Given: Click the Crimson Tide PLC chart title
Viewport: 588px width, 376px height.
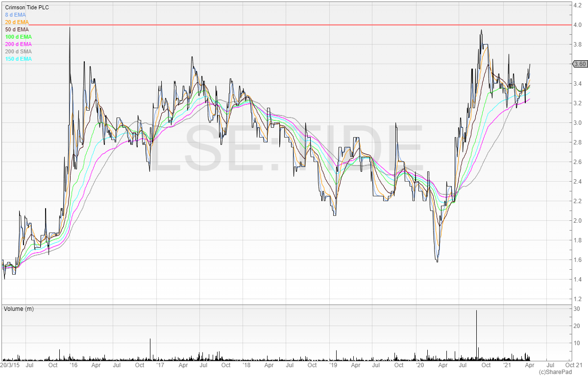Looking at the screenshot, I should click(27, 7).
